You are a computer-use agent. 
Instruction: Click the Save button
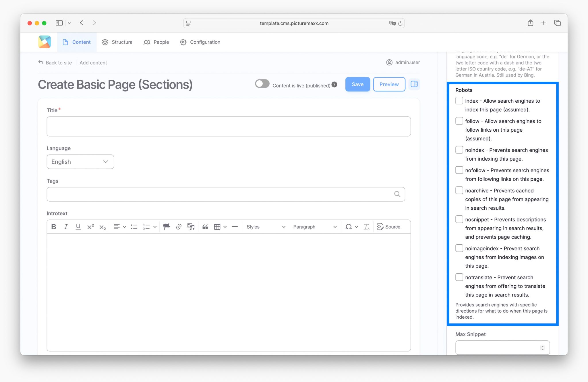[357, 84]
